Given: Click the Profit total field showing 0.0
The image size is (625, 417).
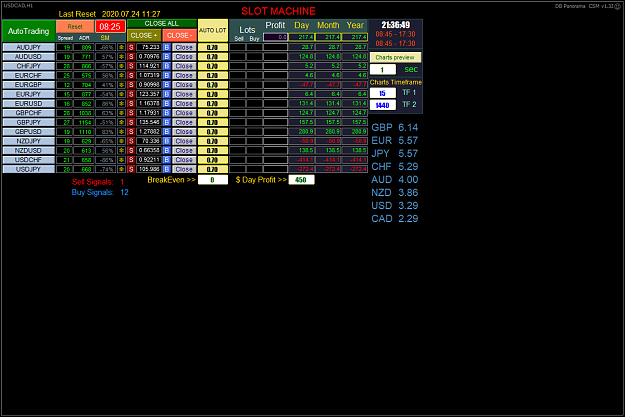Looking at the screenshot, I should tap(275, 37).
